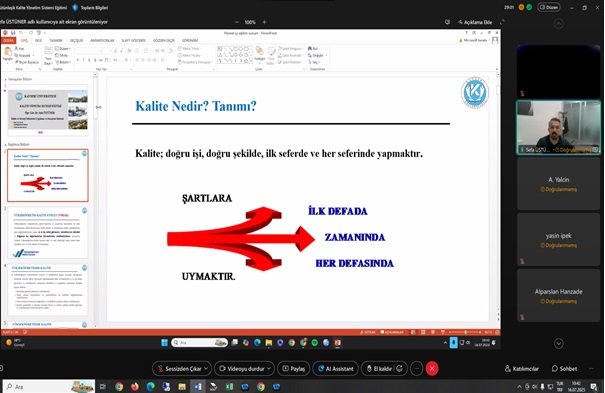Click the Paylaş share button

click(x=293, y=369)
